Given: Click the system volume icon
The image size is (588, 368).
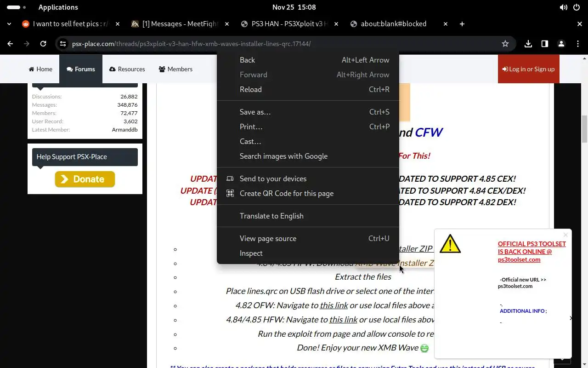Looking at the screenshot, I should coord(564,7).
